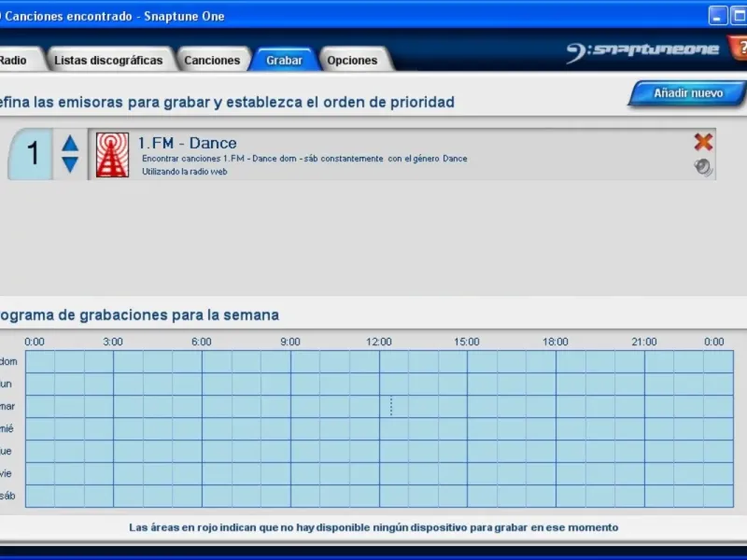Click the 9:00 time label

(x=290, y=342)
